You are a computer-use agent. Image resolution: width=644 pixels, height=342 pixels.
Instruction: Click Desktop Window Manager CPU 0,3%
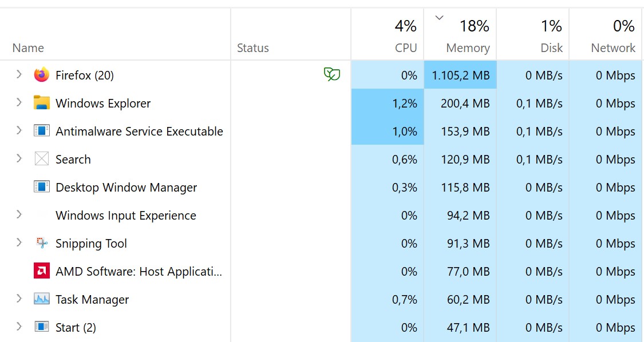coord(405,188)
